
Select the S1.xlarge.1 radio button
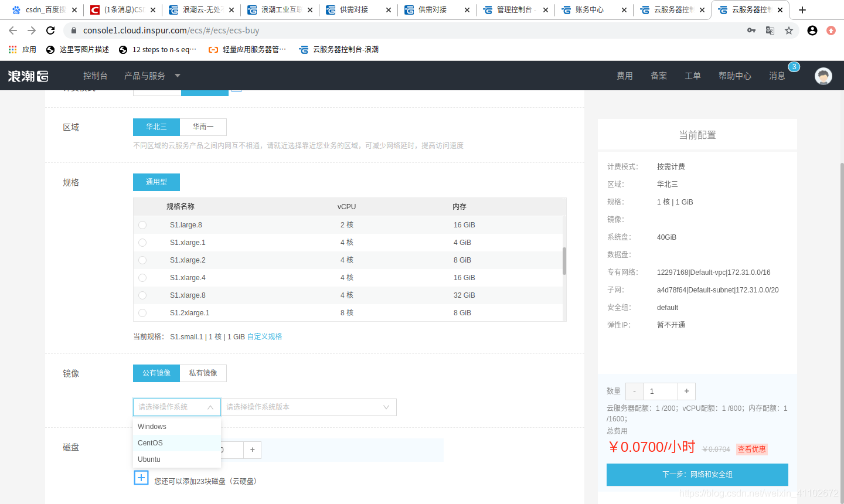[142, 243]
